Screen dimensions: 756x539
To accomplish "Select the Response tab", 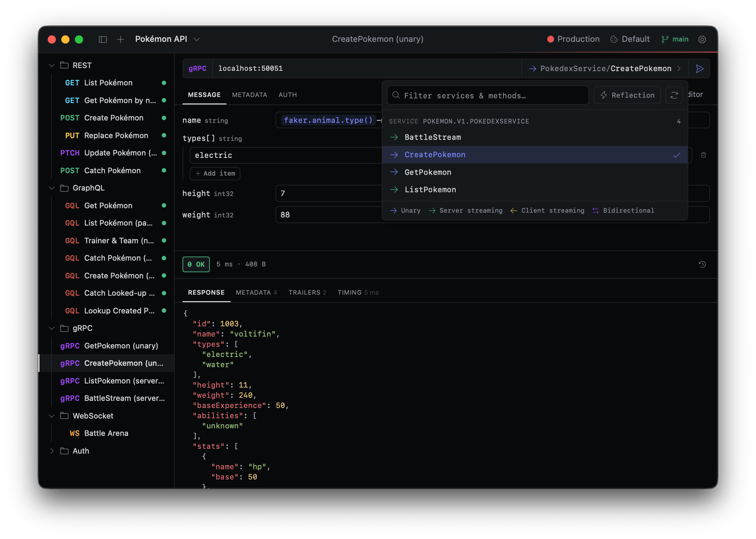I will click(x=206, y=293).
